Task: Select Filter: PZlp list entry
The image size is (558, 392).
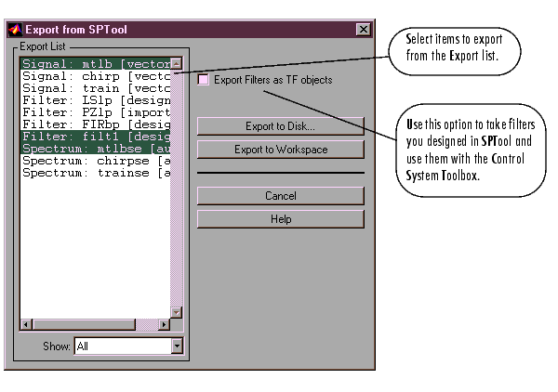Action: click(96, 112)
